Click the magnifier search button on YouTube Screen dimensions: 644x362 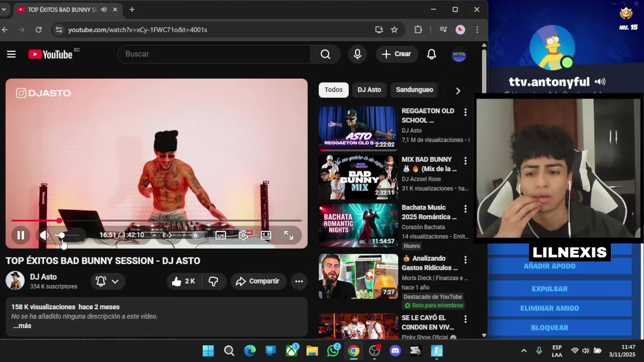[326, 54]
